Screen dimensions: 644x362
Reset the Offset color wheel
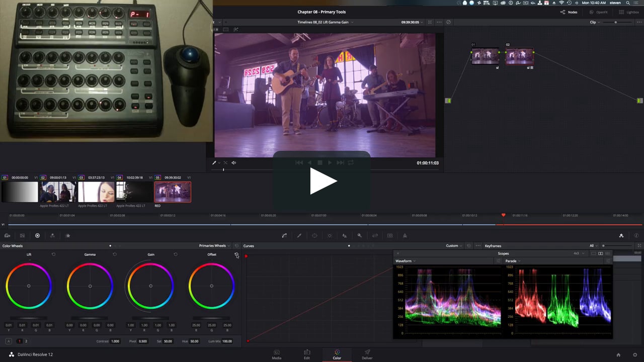tap(236, 255)
